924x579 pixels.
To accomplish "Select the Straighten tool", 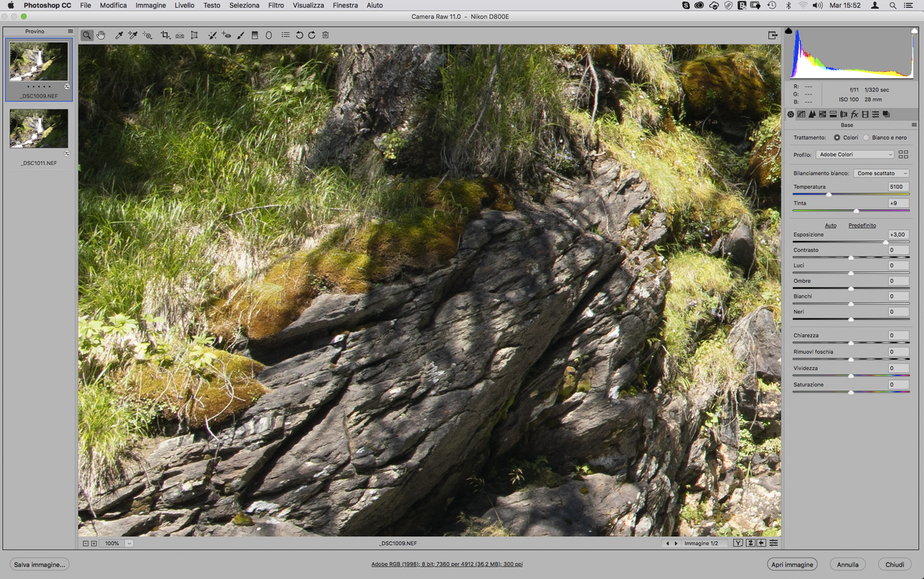I will pos(179,35).
